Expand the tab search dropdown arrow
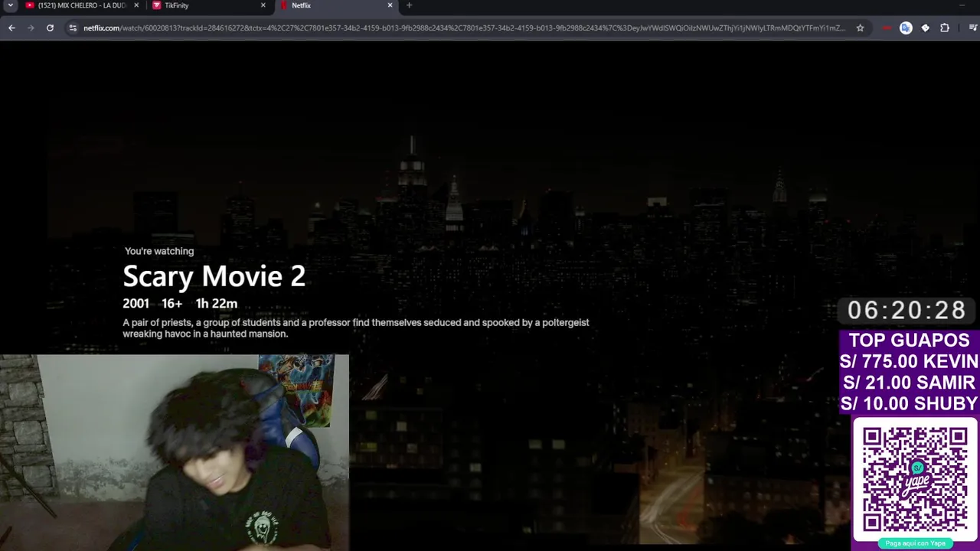Screen dimensions: 980x551 pos(10,5)
